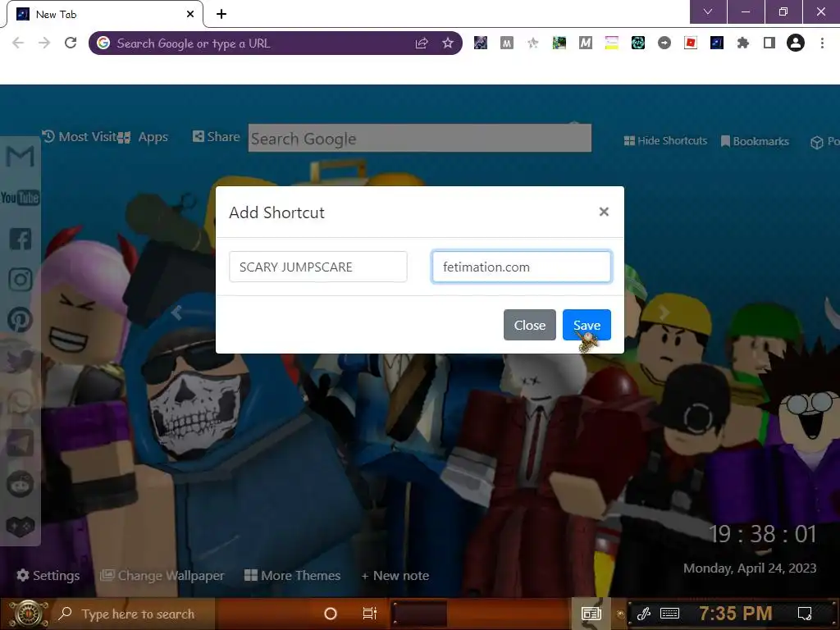The width and height of the screenshot is (840, 630).
Task: Toggle the browser side panel
Action: point(769,43)
